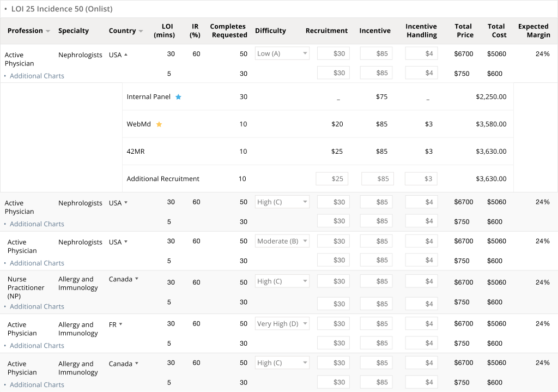Expand the FR country row
The width and height of the screenshot is (558, 392).
(x=121, y=324)
